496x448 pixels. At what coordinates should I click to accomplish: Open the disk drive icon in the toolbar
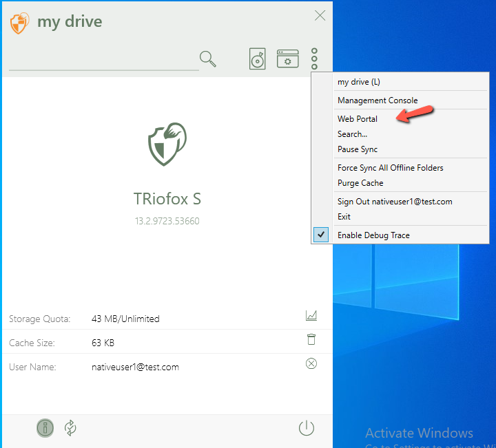257,58
